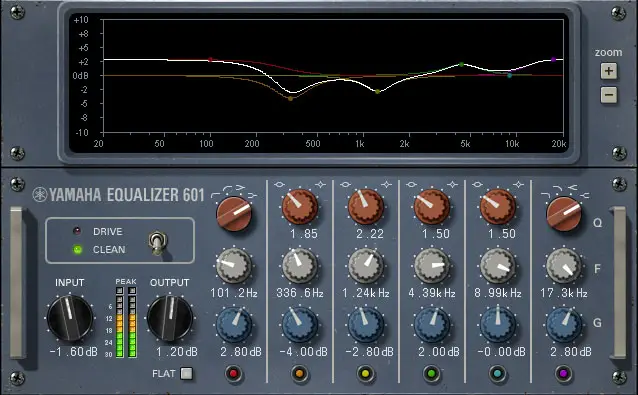Screen dimensions: 638x395
Task: Toggle the cyan band 5 bypass button
Action: 497,373
